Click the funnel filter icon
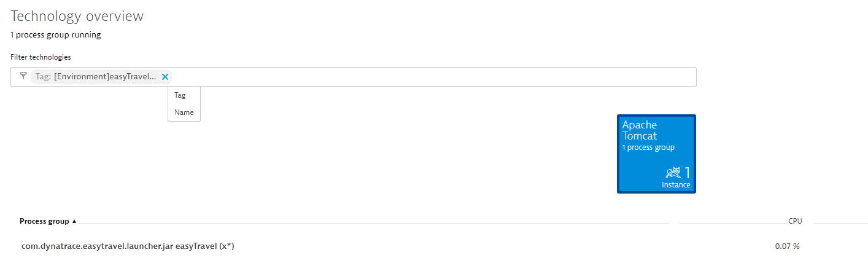The image size is (868, 271). [x=23, y=77]
